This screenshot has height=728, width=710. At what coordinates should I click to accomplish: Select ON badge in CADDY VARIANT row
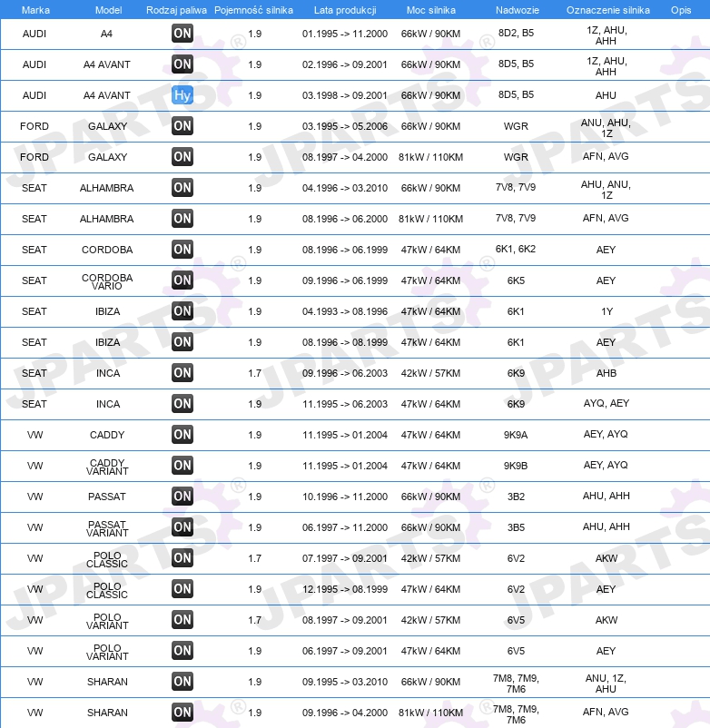(182, 466)
